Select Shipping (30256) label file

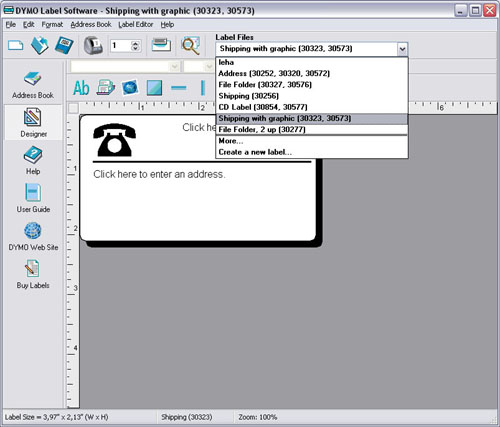pos(312,96)
